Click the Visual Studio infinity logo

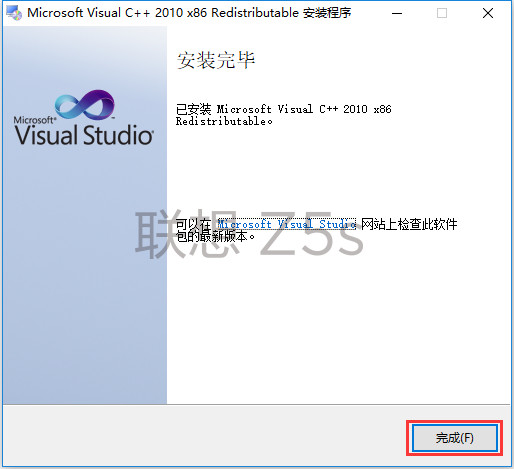85,105
